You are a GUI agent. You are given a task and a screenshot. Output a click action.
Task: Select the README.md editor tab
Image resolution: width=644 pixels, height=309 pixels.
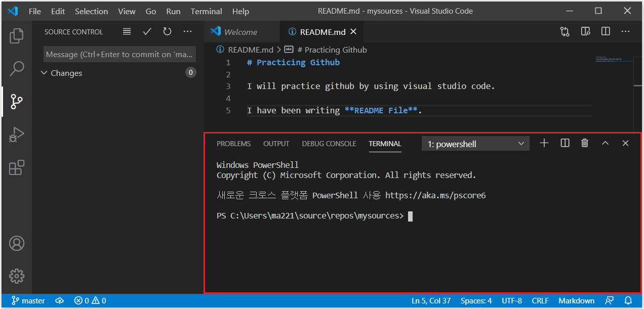(x=322, y=32)
